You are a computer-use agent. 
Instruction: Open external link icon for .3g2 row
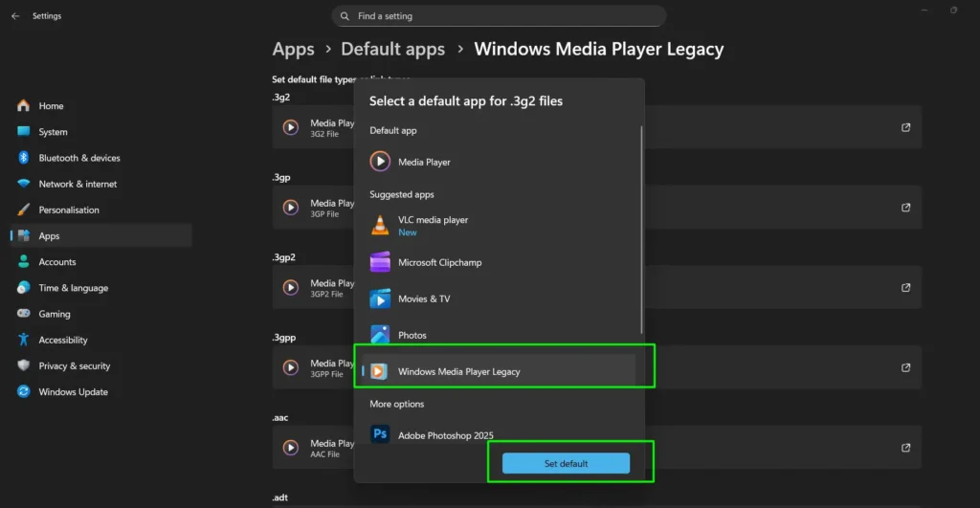click(x=905, y=127)
